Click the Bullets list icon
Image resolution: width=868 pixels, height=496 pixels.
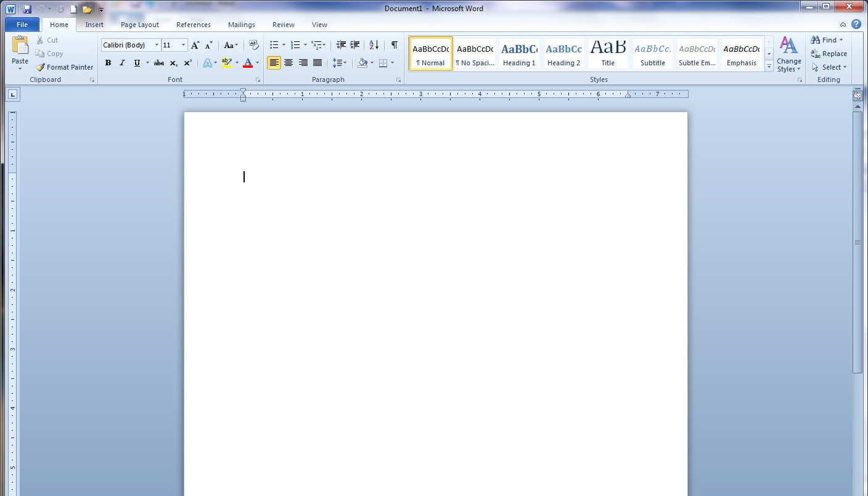pyautogui.click(x=274, y=45)
